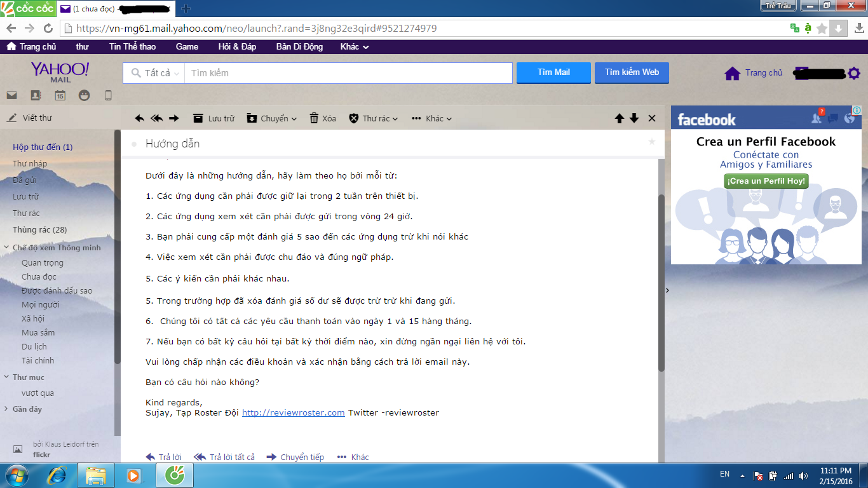Reload the page with the refresh icon
The height and width of the screenshot is (488, 868).
click(x=48, y=29)
